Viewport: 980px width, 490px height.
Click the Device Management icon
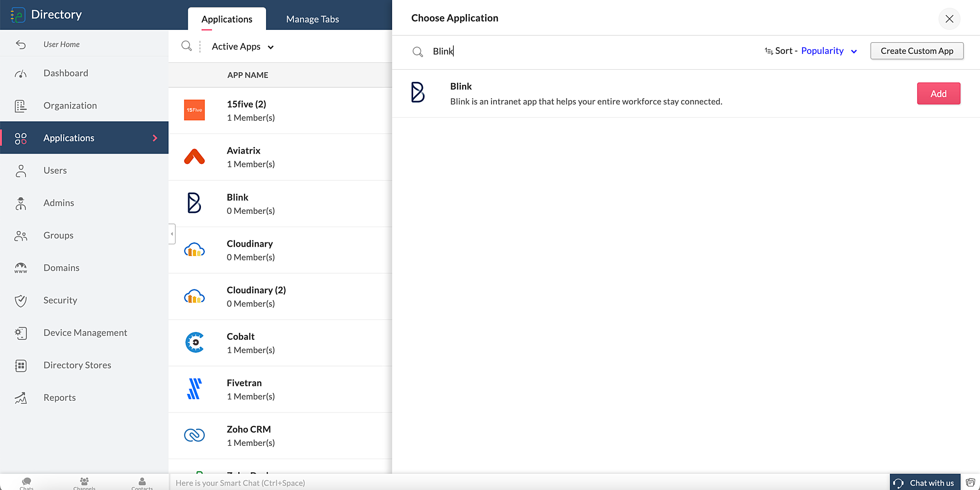pos(21,333)
